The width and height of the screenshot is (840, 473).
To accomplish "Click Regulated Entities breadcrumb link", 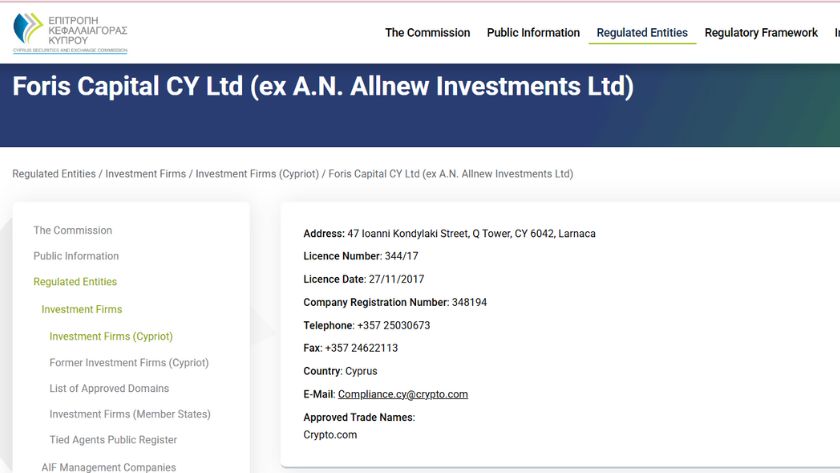I will coord(54,174).
